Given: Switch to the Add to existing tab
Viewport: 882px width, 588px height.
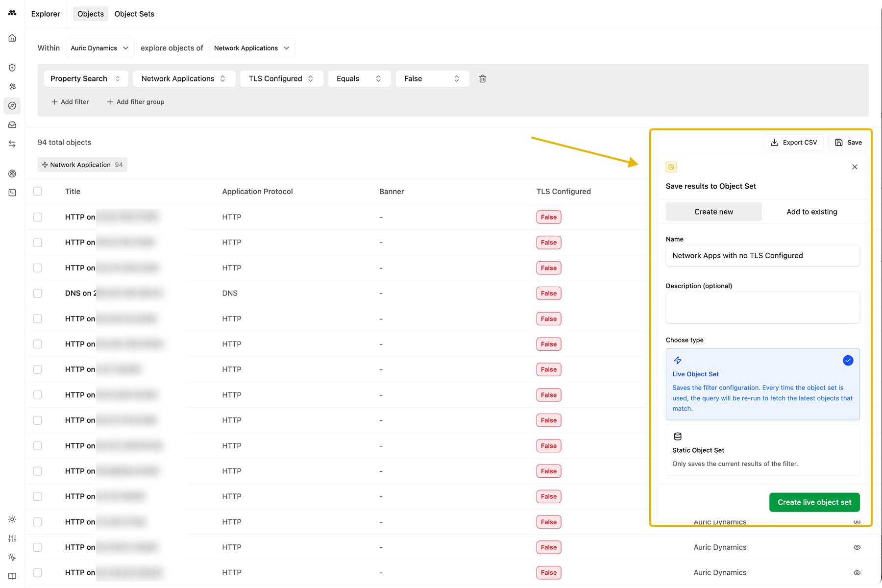Looking at the screenshot, I should [x=811, y=212].
